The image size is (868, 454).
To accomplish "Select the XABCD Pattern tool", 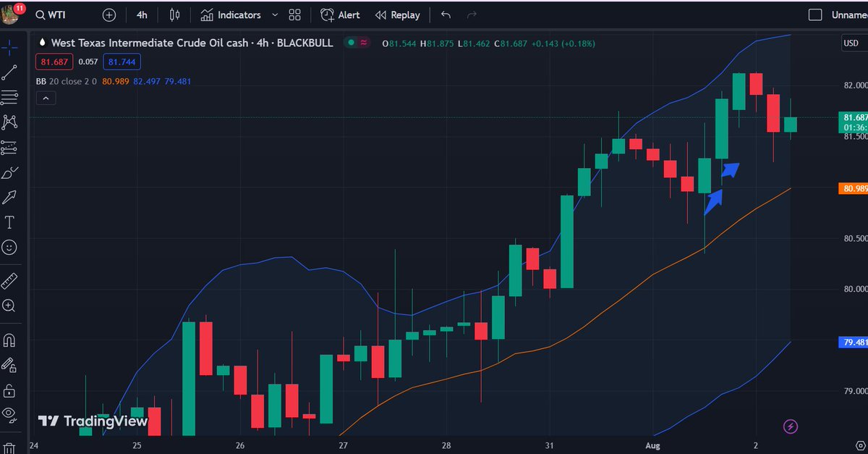I will click(x=10, y=122).
